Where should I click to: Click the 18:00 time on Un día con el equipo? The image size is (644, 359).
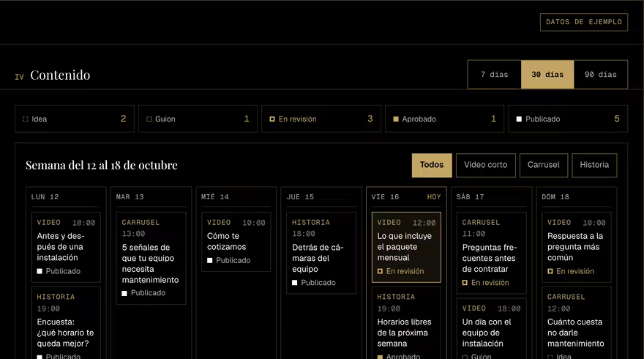509,309
